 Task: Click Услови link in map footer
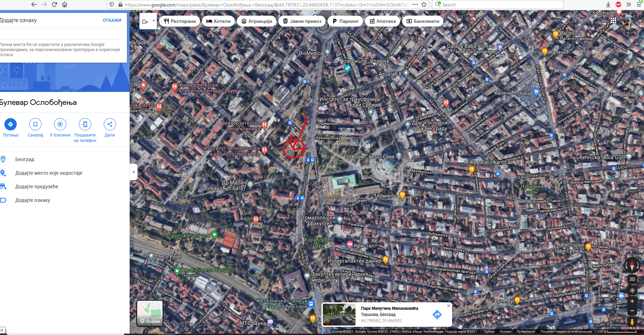pyautogui.click(x=506, y=332)
